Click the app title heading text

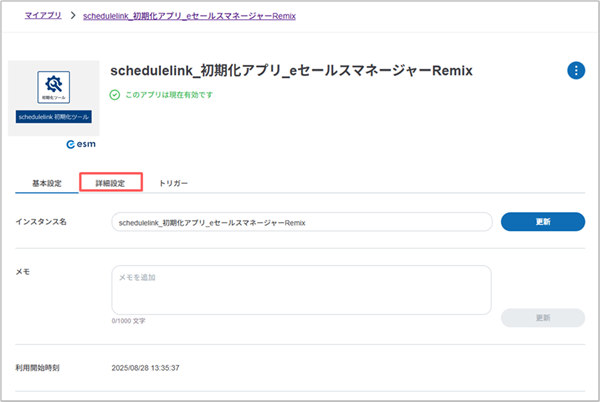pos(290,71)
